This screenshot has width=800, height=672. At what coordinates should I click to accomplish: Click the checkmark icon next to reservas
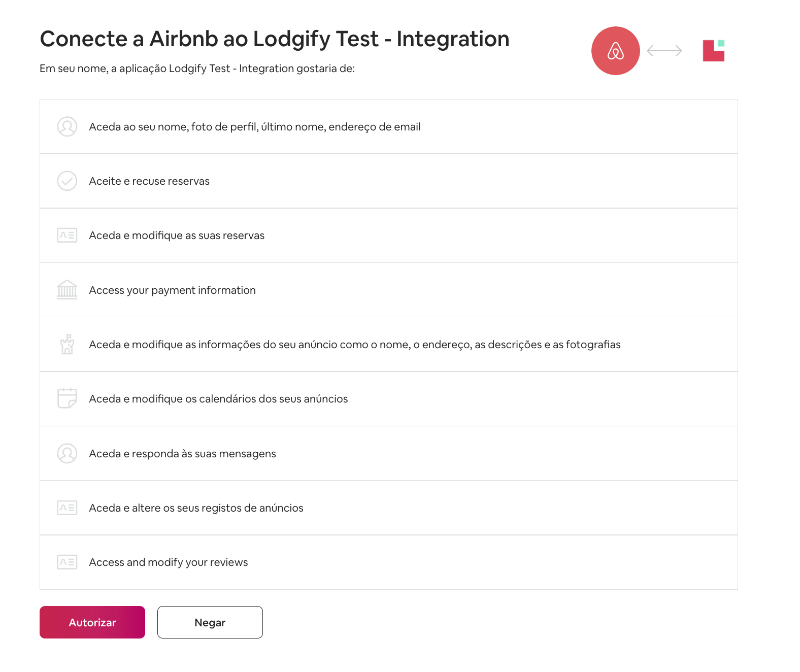(67, 181)
